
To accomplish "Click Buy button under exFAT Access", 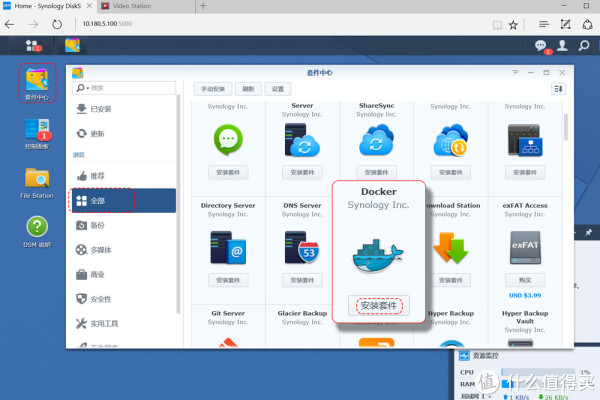I will (525, 280).
